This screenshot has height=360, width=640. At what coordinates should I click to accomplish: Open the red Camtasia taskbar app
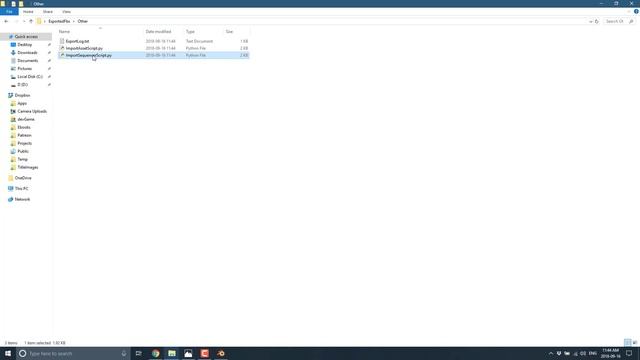204,353
